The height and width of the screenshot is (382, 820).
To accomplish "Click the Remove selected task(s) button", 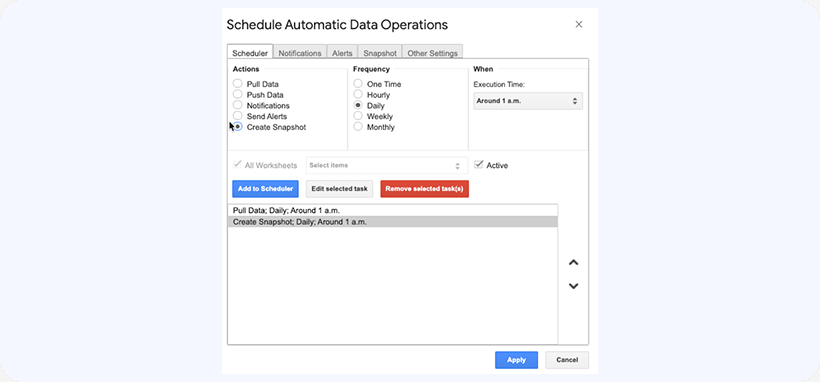I will click(425, 189).
